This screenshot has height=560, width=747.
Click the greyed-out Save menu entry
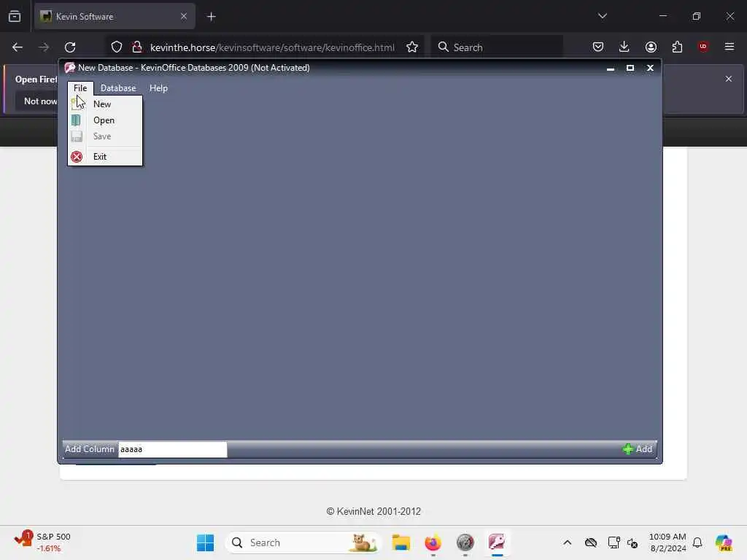pos(105,136)
